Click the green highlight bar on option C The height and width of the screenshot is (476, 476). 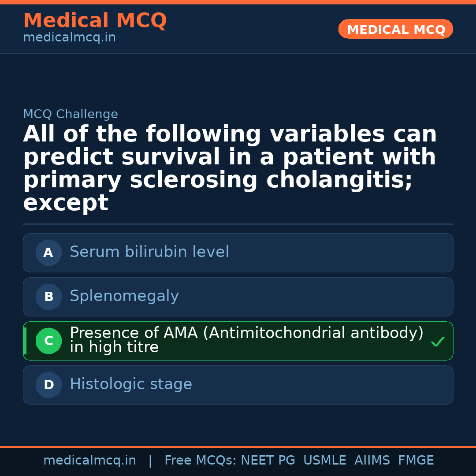coord(25,341)
